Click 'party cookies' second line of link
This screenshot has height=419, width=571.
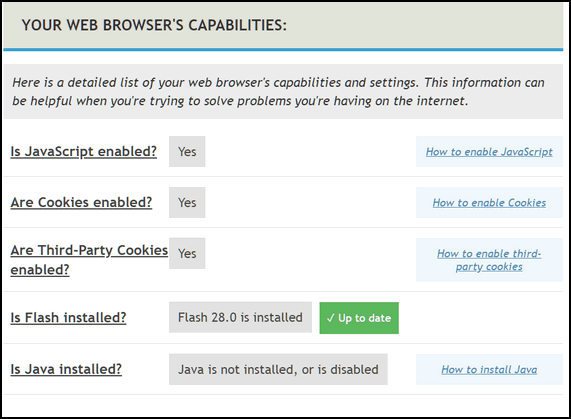coord(489,267)
